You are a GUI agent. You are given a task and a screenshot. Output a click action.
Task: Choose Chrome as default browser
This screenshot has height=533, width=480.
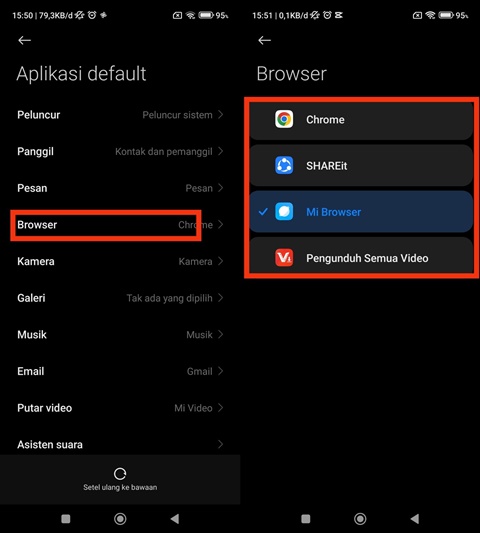click(361, 120)
